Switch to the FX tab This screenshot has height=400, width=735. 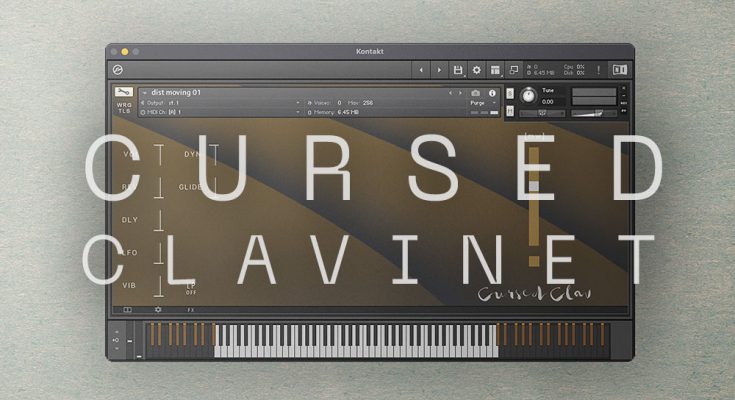(x=190, y=310)
